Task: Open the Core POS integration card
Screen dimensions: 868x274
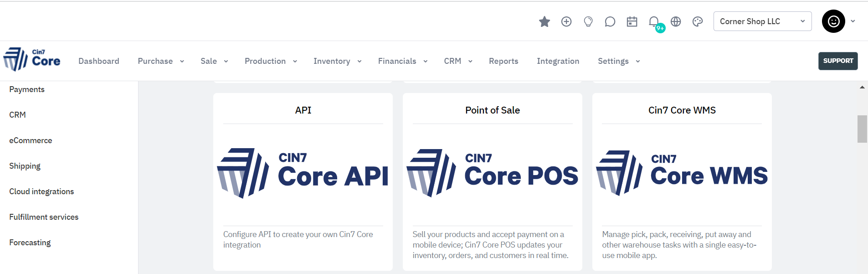Action: pos(493,182)
